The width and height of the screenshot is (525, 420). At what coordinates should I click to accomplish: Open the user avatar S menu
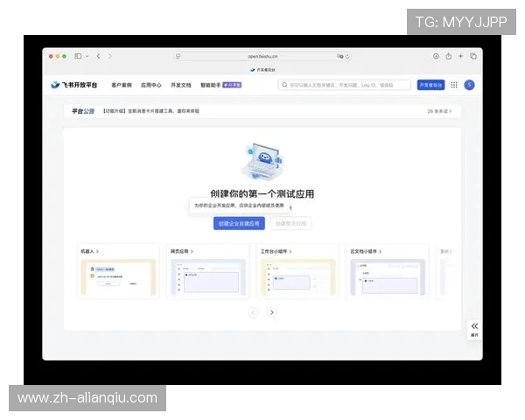pos(469,85)
